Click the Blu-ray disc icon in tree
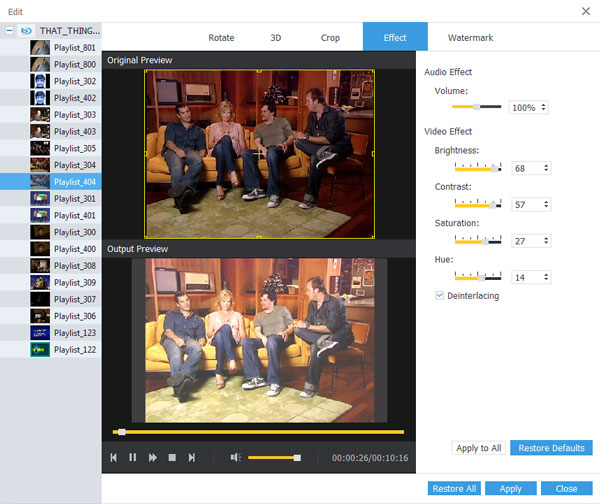Screen dimensions: 600x504 click(x=26, y=31)
